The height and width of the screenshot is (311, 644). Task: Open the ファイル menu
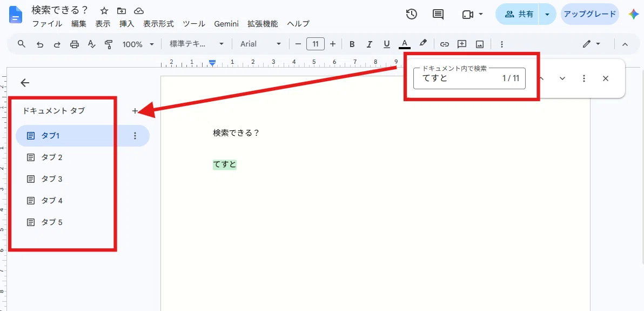pyautogui.click(x=47, y=23)
